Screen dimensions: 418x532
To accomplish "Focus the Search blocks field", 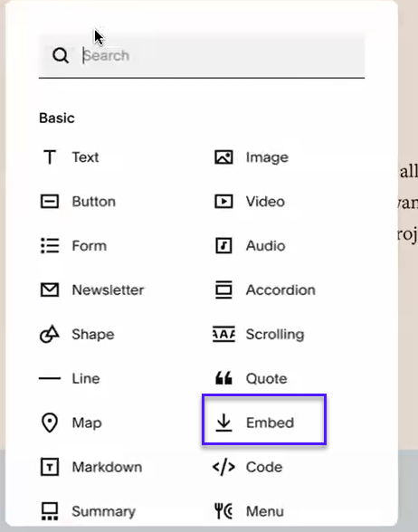I will click(x=202, y=55).
